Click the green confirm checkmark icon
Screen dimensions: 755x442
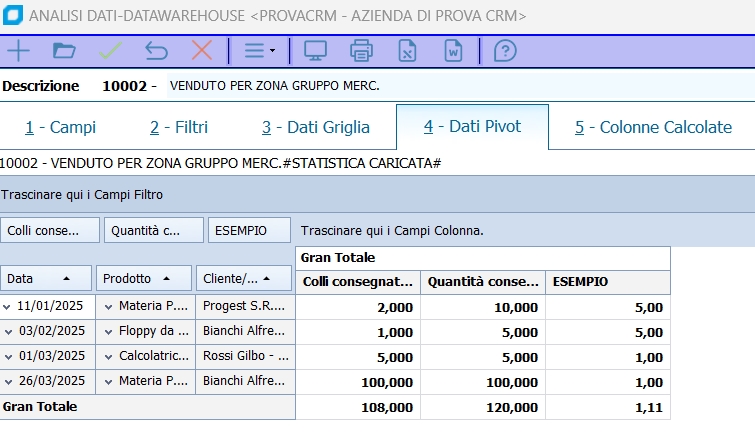(x=110, y=50)
